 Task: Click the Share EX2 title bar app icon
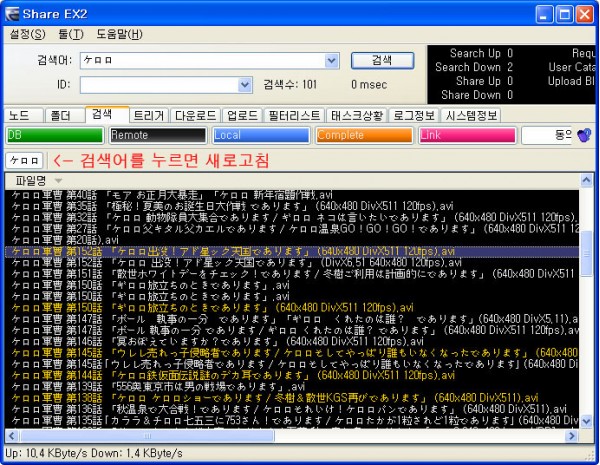coord(12,15)
